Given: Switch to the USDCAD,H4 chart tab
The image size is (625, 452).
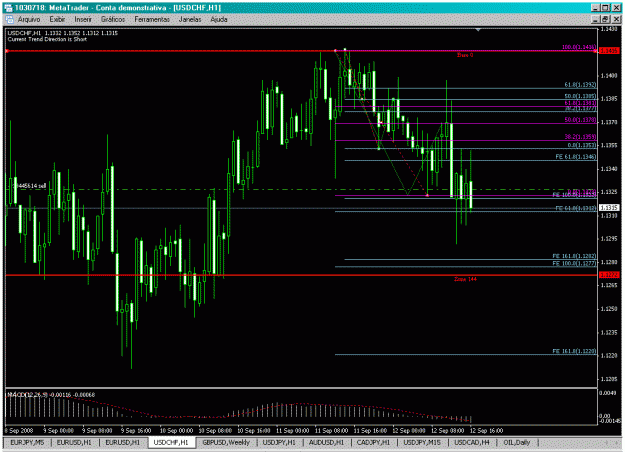Looking at the screenshot, I should point(472,442).
